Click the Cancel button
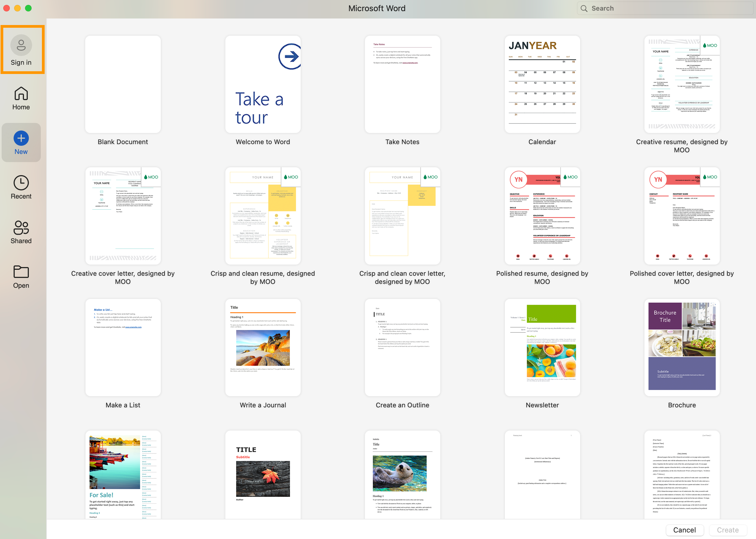 coord(684,530)
